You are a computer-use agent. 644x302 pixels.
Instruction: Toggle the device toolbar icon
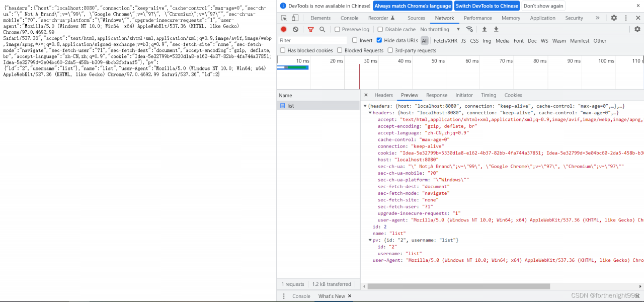click(295, 18)
